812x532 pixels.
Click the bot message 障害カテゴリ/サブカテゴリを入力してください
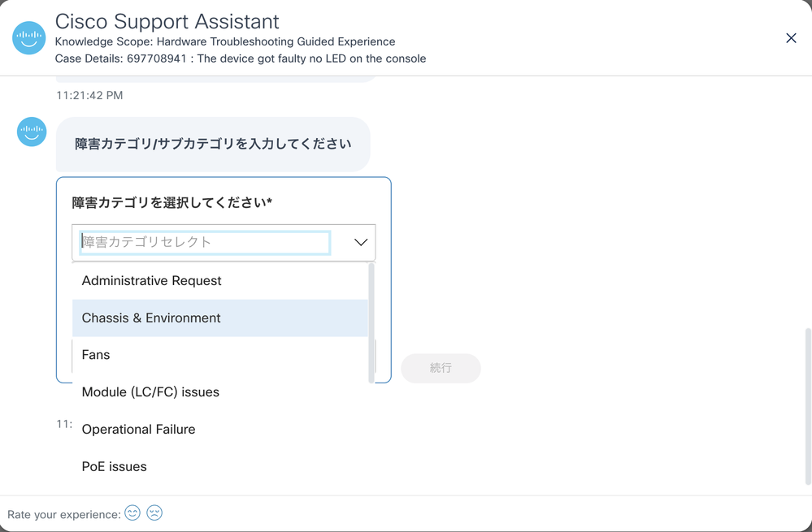(x=213, y=144)
